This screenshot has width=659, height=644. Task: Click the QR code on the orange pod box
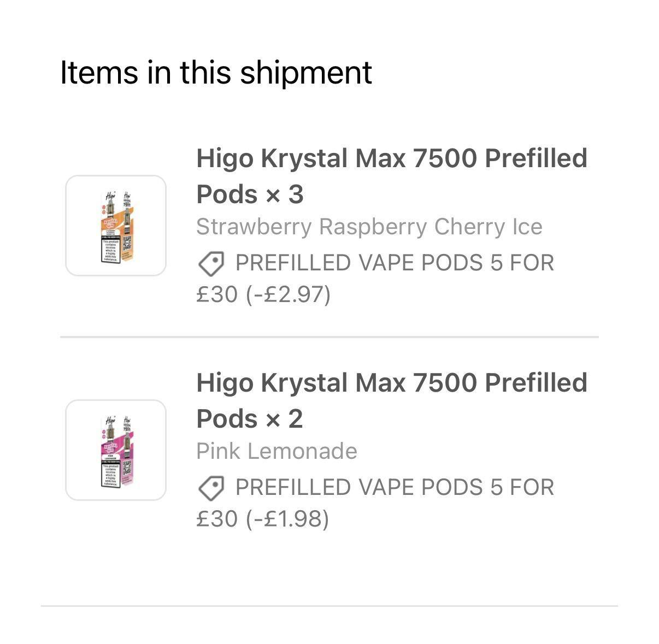[127, 243]
